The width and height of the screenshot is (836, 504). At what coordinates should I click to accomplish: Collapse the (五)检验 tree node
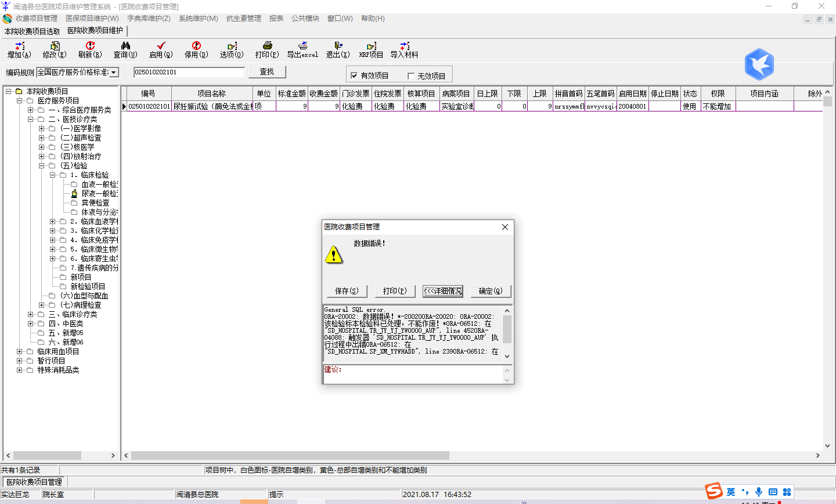(x=41, y=165)
